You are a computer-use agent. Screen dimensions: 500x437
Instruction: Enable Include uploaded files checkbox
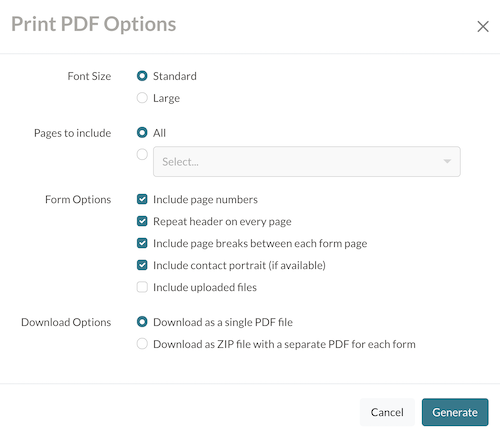(x=142, y=287)
